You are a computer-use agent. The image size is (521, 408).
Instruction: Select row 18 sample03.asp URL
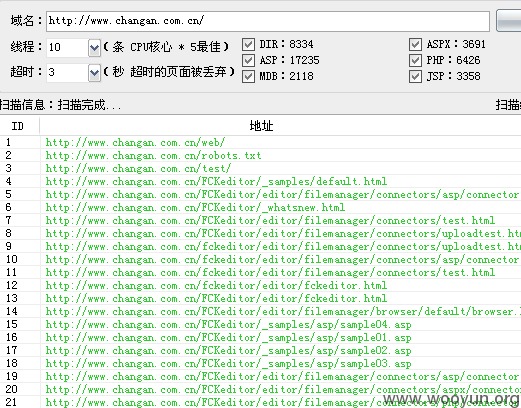260,363
